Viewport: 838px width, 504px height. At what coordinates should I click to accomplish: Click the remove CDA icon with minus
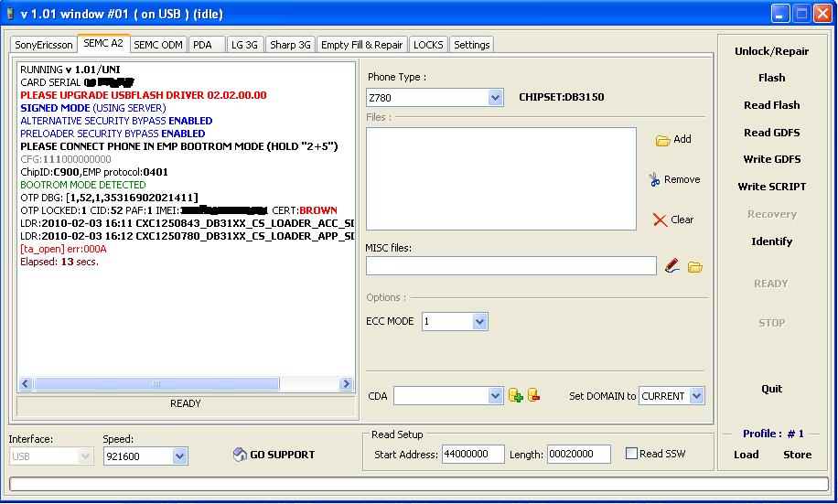click(533, 395)
